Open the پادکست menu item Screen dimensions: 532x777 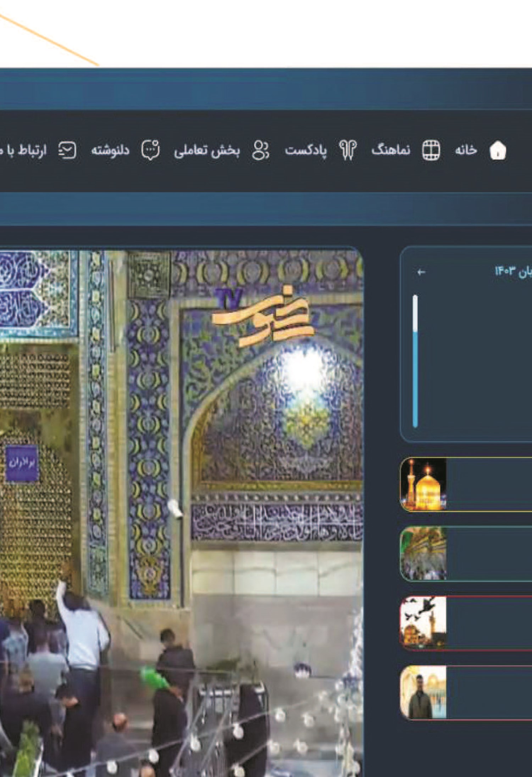[306, 151]
